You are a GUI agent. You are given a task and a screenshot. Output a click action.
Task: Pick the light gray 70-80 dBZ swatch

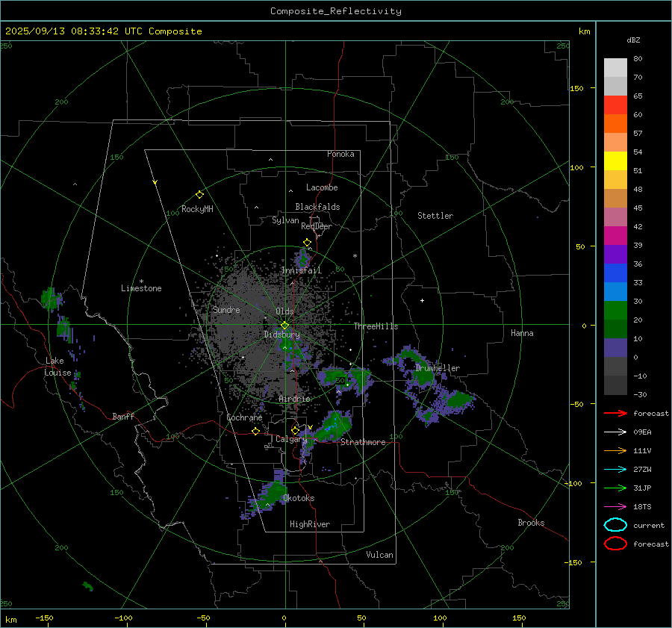pos(615,68)
